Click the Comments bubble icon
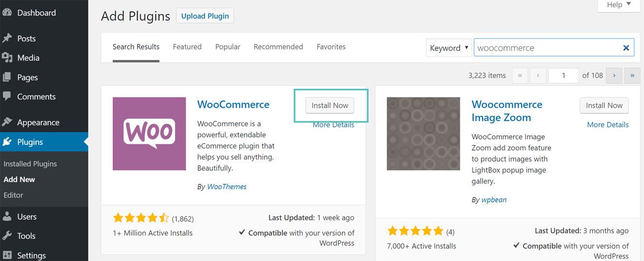This screenshot has height=261, width=644. click(x=7, y=96)
